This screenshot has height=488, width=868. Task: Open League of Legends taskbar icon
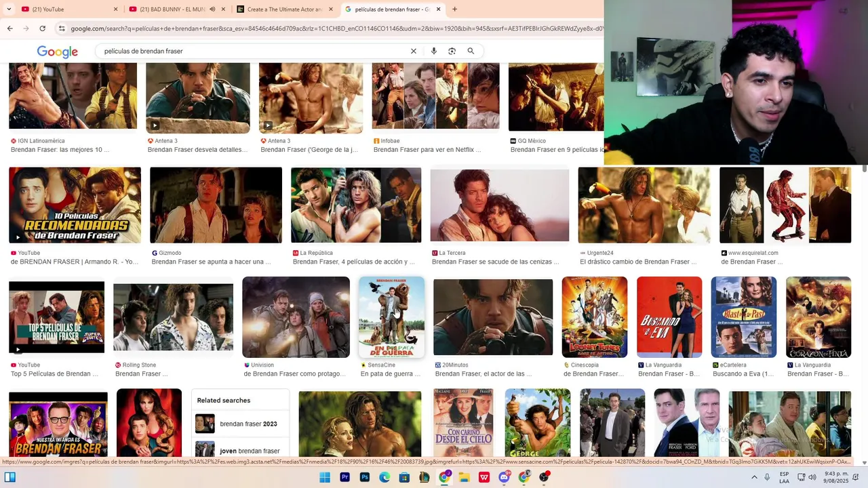click(x=425, y=477)
